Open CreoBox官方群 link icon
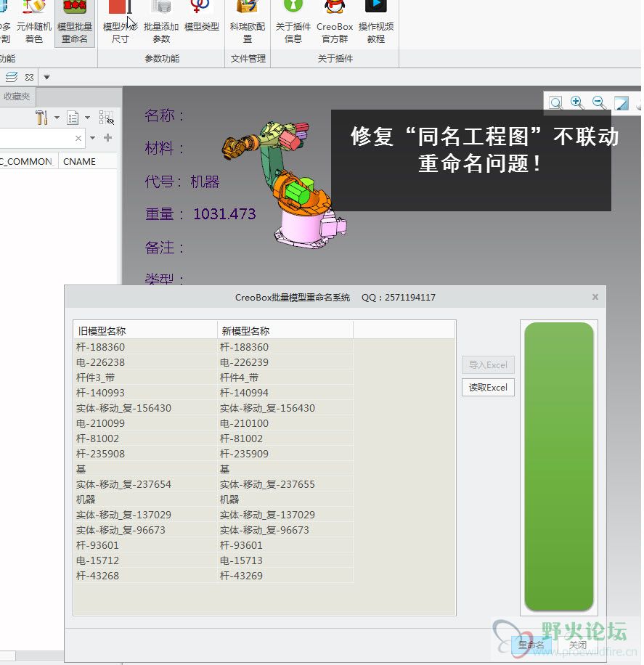 click(335, 22)
